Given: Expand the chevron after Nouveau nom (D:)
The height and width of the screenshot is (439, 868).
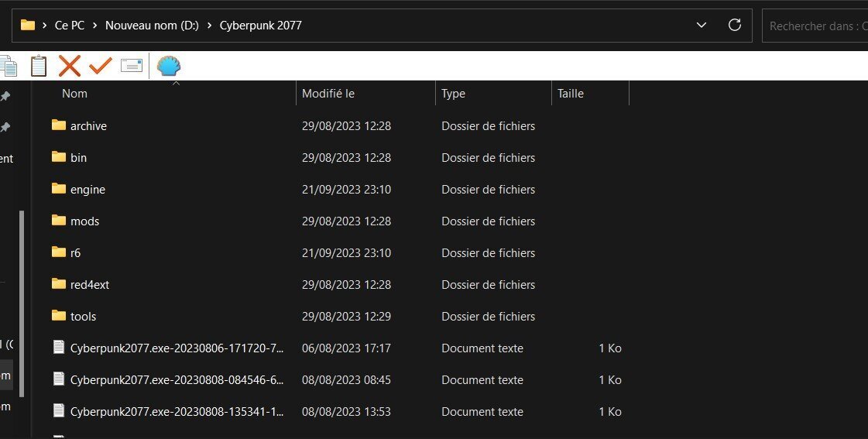Looking at the screenshot, I should (210, 25).
